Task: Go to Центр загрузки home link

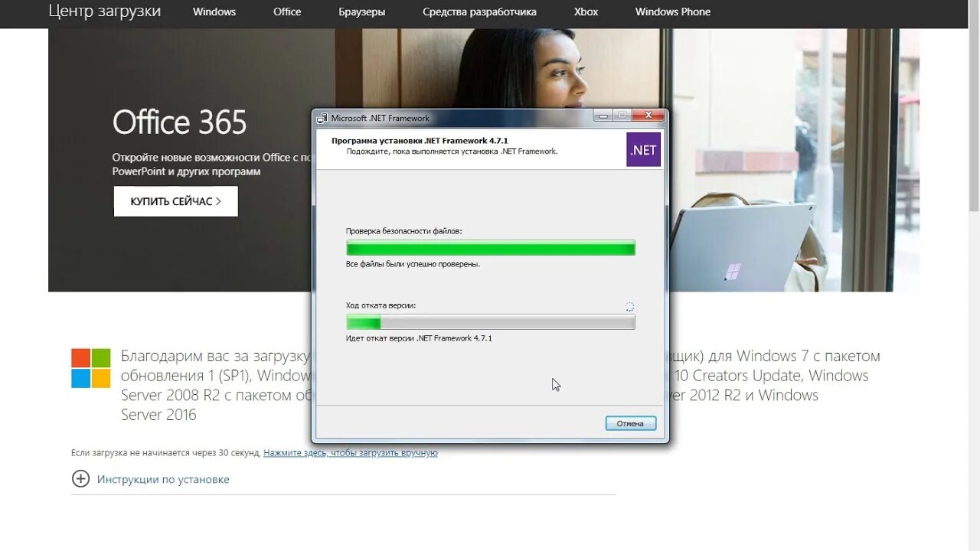Action: [x=105, y=11]
